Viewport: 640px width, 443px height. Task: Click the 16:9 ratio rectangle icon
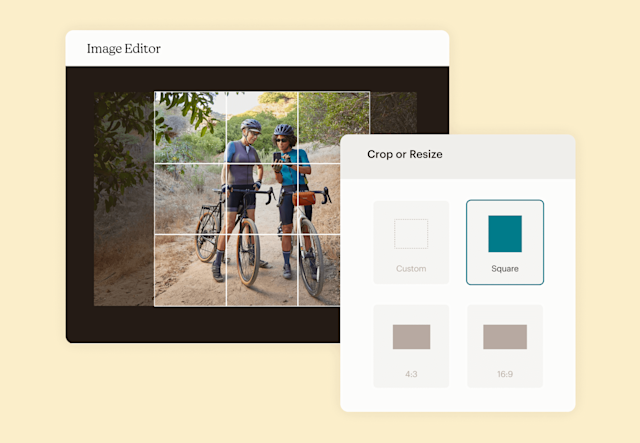[x=505, y=337]
